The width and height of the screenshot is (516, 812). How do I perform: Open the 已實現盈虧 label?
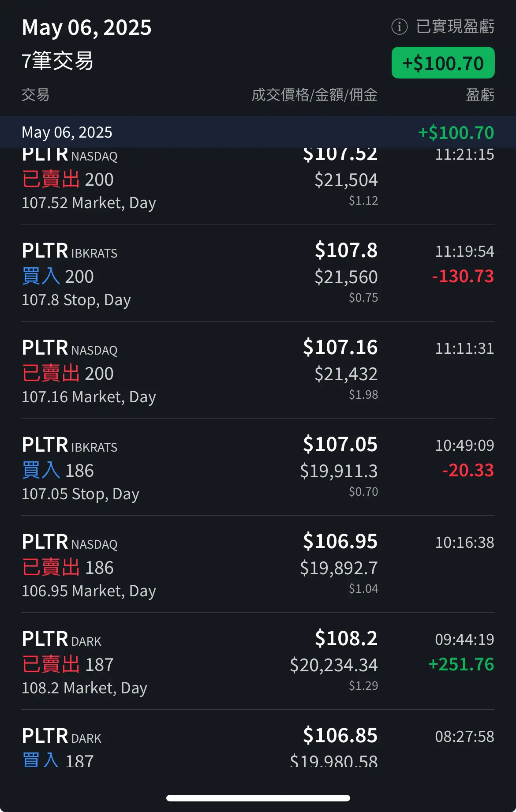(x=455, y=26)
